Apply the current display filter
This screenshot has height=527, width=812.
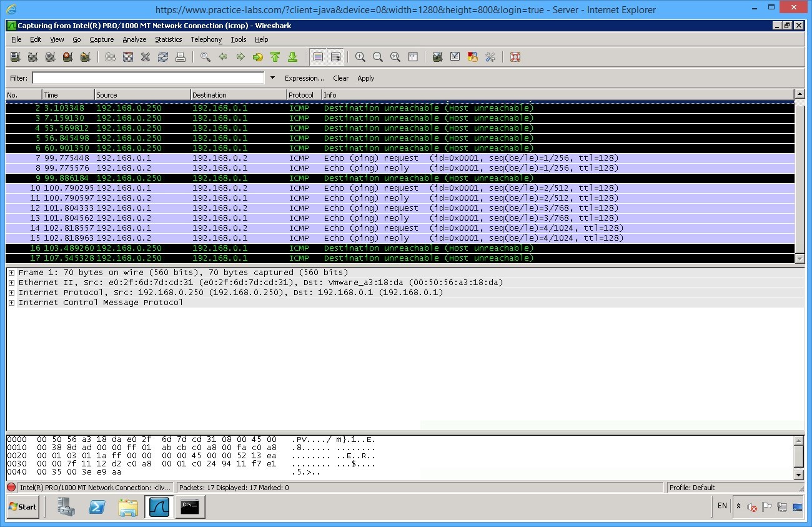pyautogui.click(x=365, y=78)
